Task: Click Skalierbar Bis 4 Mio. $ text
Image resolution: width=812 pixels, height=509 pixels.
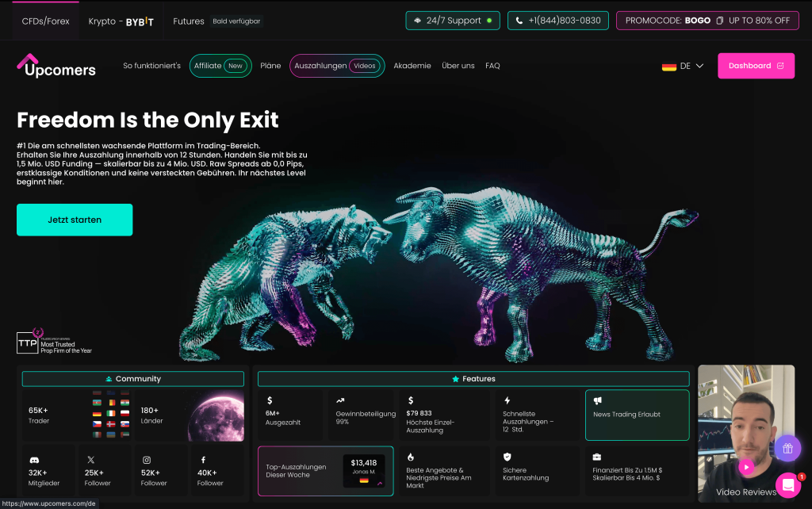Action: [x=626, y=478]
